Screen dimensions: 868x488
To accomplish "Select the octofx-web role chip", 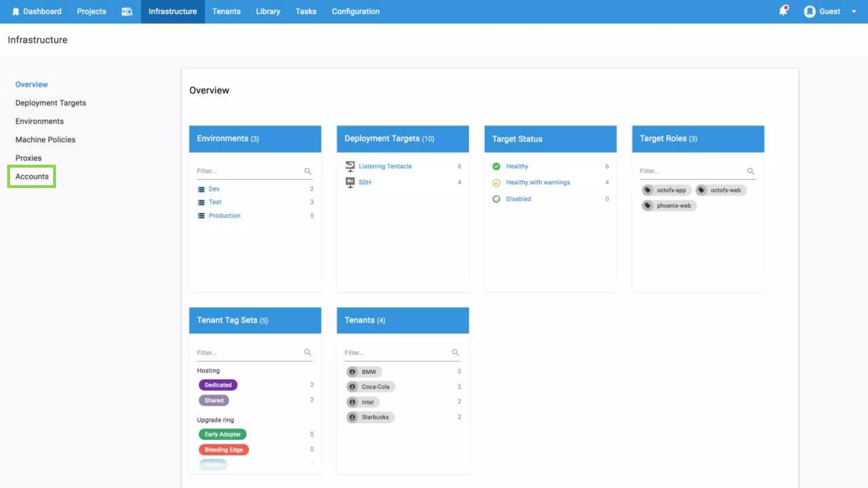I will 721,190.
